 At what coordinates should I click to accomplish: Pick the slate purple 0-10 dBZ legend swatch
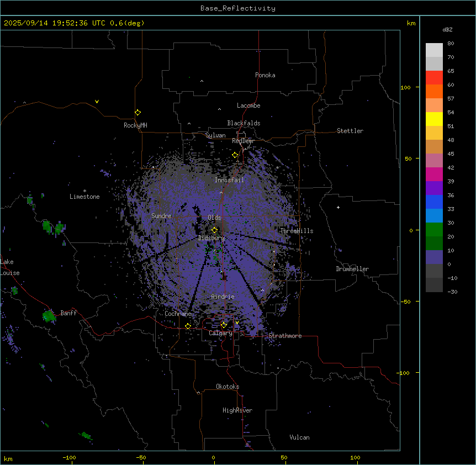point(434,257)
